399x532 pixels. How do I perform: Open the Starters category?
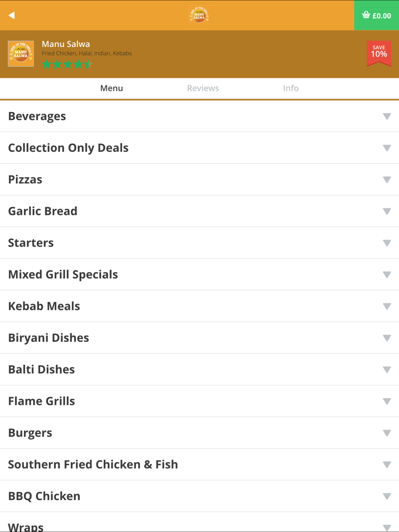pyautogui.click(x=199, y=243)
